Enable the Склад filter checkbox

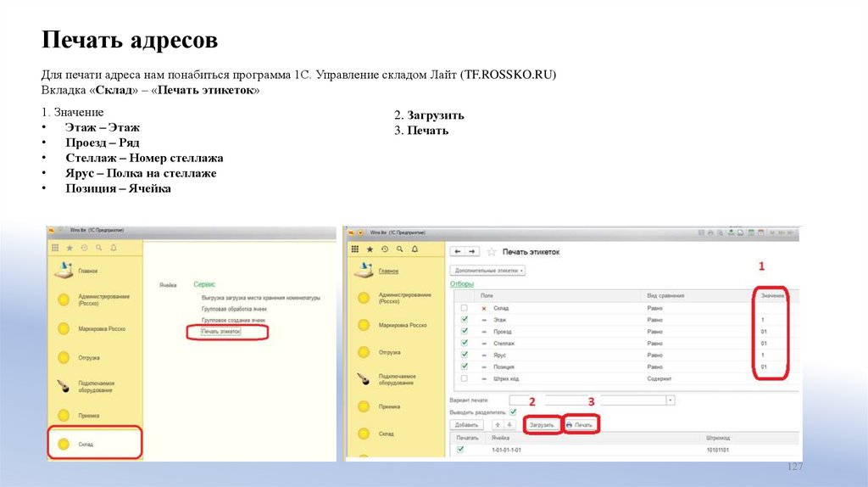click(x=464, y=308)
